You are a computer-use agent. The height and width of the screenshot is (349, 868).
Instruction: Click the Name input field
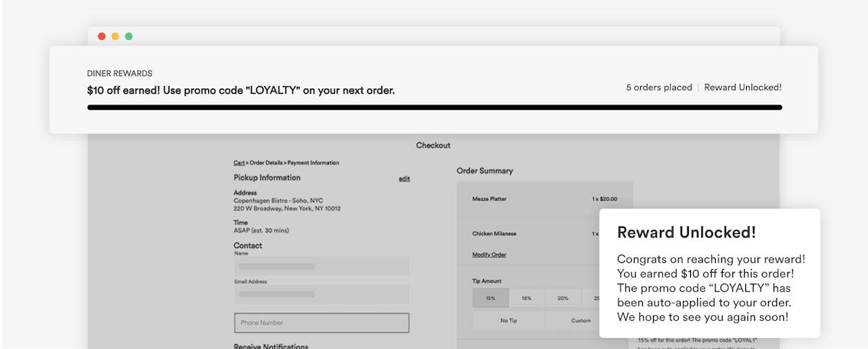pos(322,266)
